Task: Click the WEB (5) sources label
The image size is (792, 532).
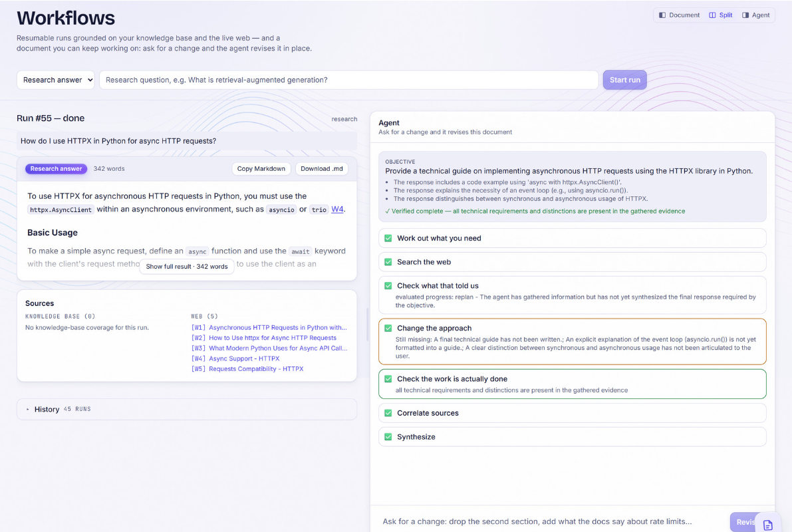Action: (x=204, y=317)
